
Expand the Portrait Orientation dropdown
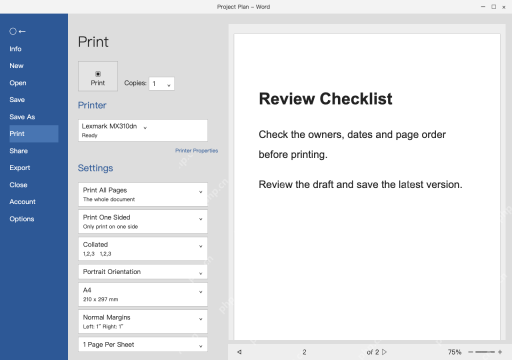pyautogui.click(x=143, y=272)
